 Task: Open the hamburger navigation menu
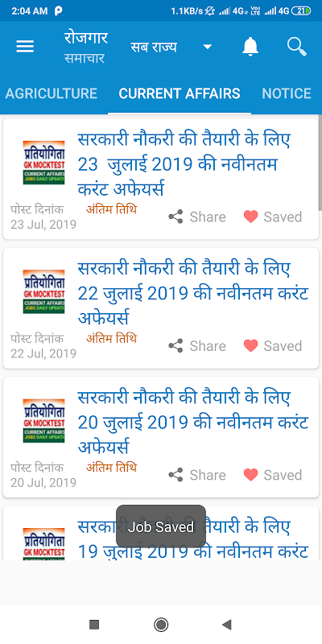[25, 47]
